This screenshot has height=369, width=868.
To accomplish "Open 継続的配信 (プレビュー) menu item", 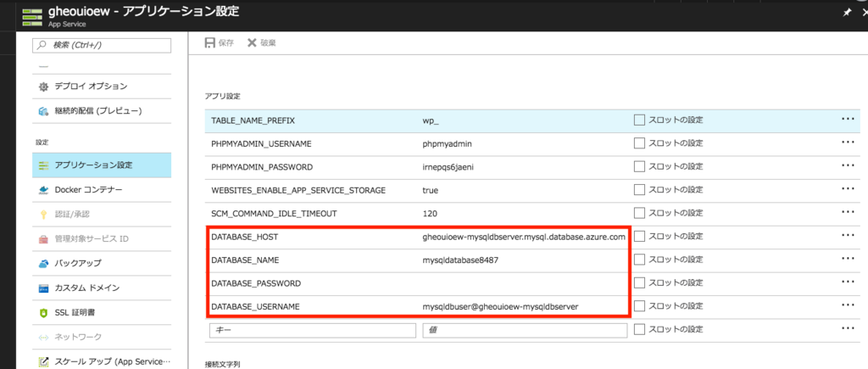I will pos(102,111).
